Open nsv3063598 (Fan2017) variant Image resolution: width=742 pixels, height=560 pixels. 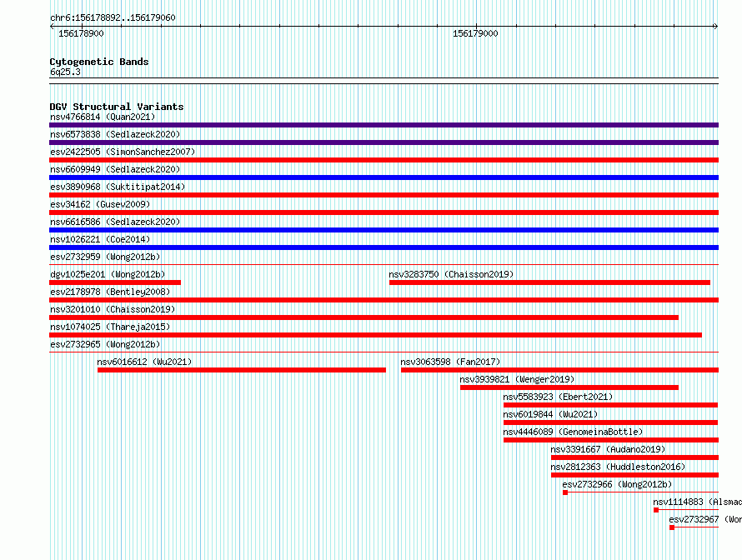click(450, 362)
